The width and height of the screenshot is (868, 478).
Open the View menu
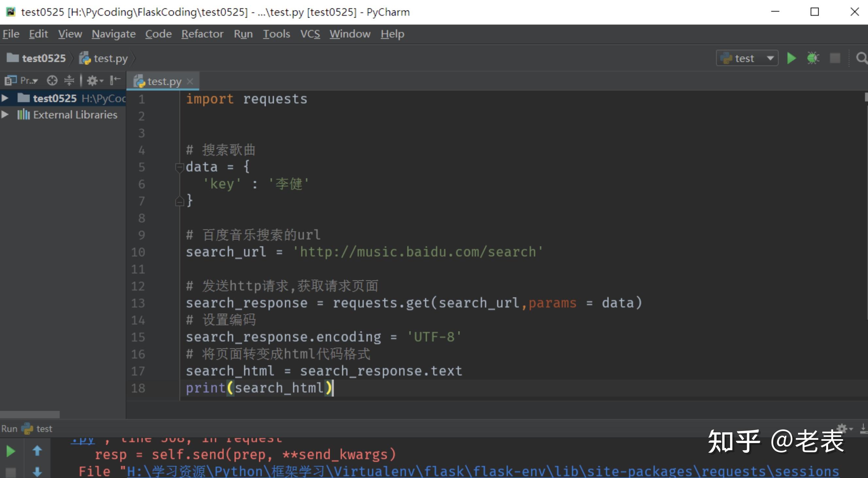pos(70,34)
